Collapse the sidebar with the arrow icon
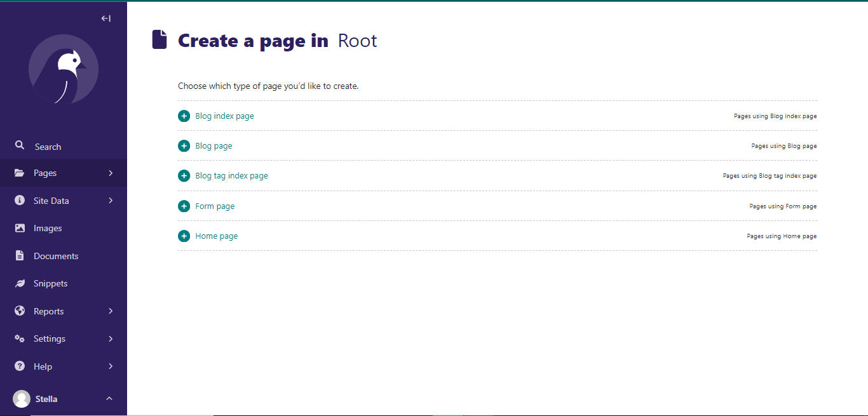Image resolution: width=868 pixels, height=416 pixels. click(x=105, y=18)
